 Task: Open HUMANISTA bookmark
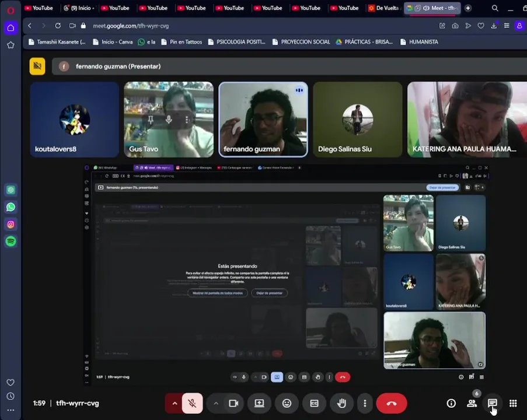click(419, 42)
